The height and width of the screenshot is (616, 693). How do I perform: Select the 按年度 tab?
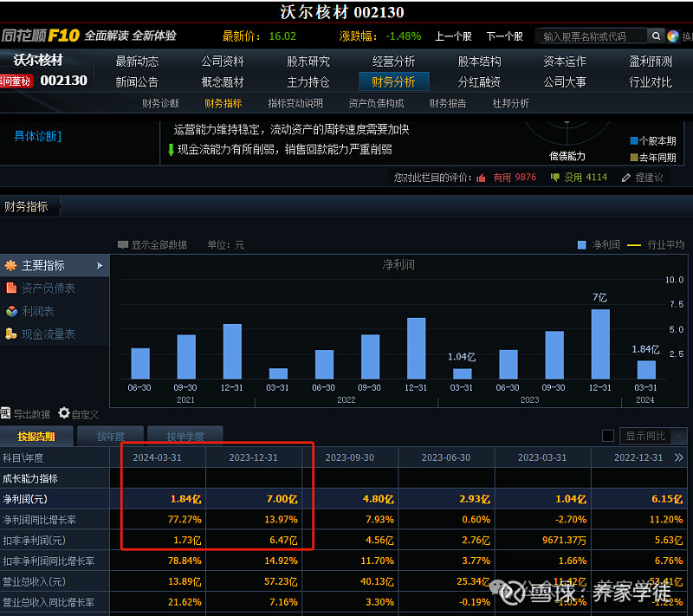point(111,437)
